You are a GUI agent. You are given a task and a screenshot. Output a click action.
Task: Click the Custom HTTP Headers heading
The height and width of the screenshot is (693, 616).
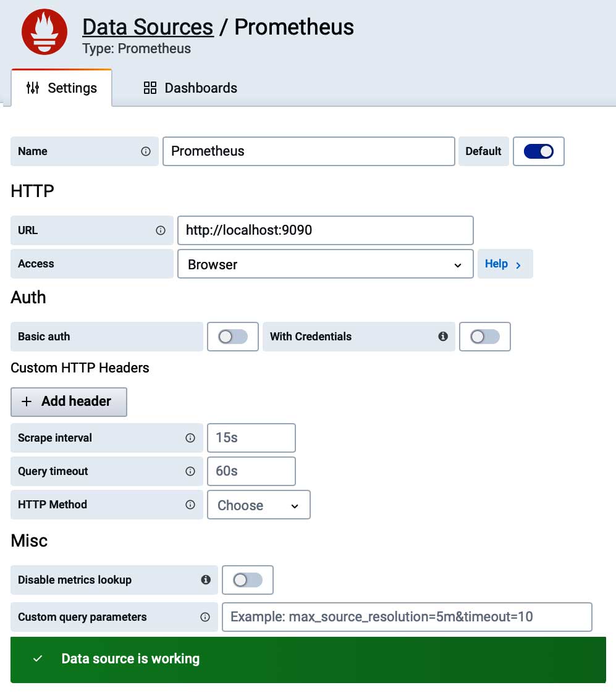(80, 367)
